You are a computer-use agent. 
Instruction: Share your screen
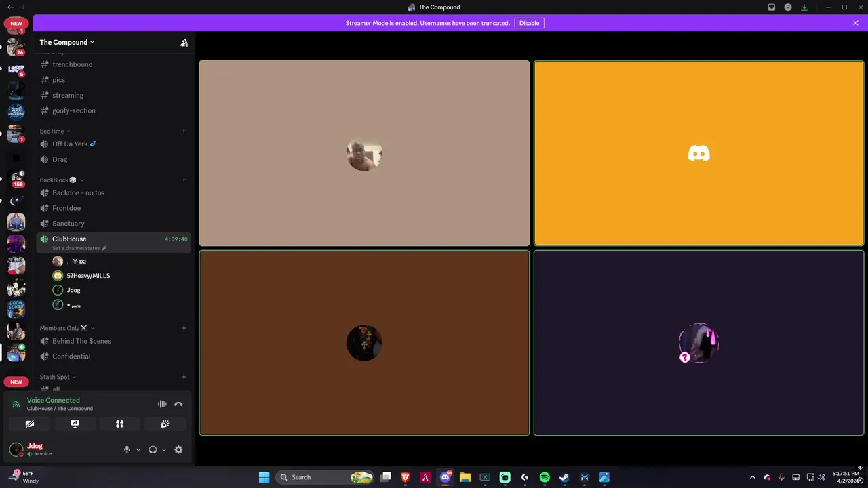(75, 424)
